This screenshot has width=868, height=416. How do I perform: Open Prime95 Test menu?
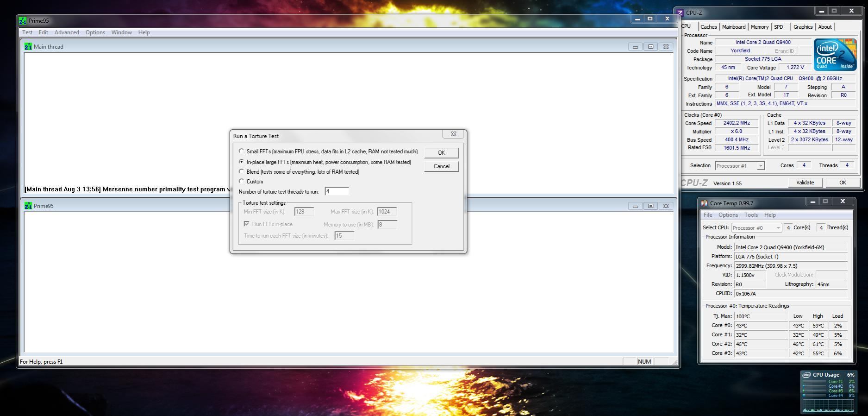point(27,32)
